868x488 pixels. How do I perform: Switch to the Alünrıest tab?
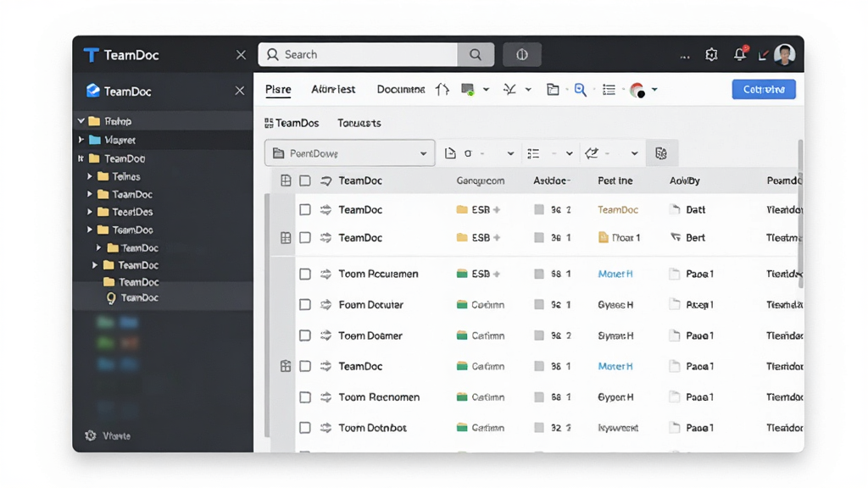coord(333,89)
